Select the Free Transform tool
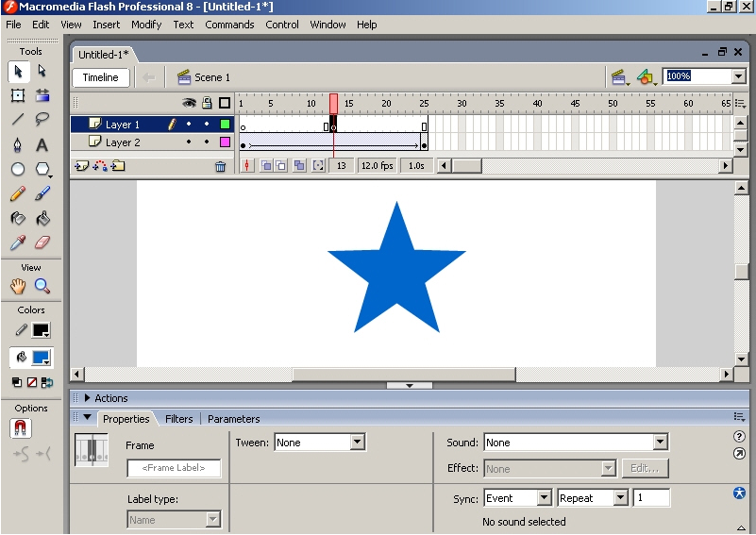The height and width of the screenshot is (535, 756). coord(18,95)
